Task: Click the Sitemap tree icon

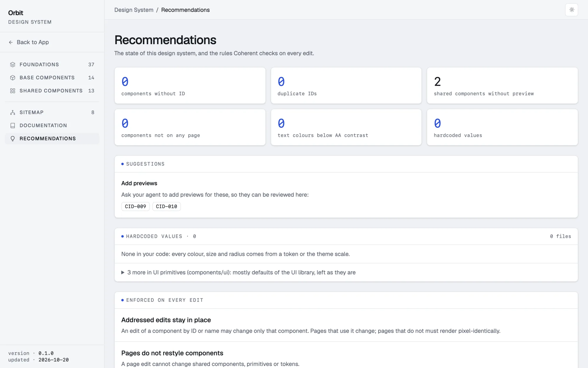Action: [x=13, y=112]
